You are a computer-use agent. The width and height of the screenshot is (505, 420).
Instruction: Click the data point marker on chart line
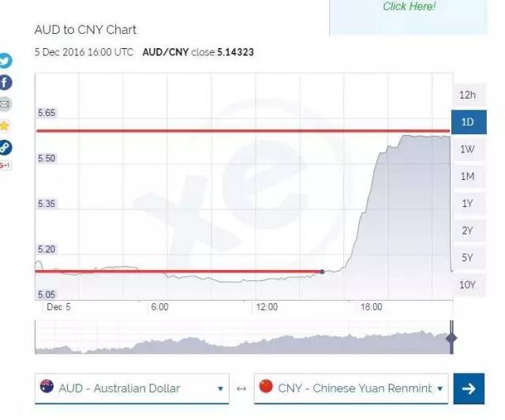pos(322,272)
